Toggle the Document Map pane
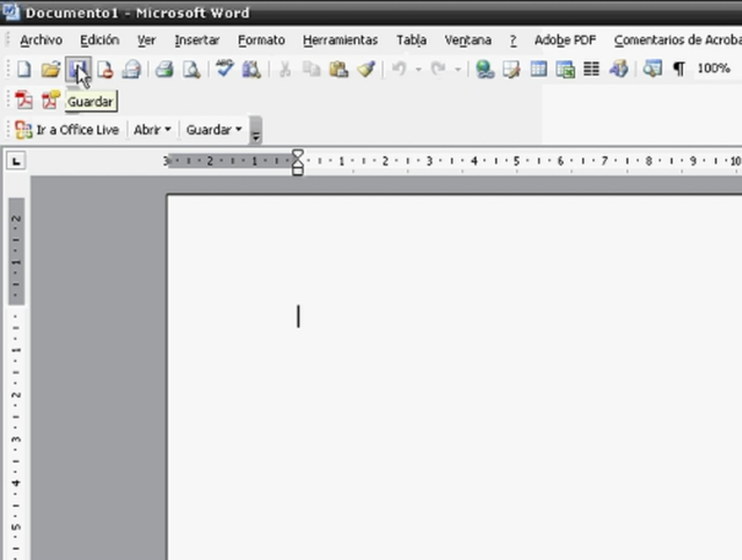Screen dimensions: 742x560 pos(652,68)
